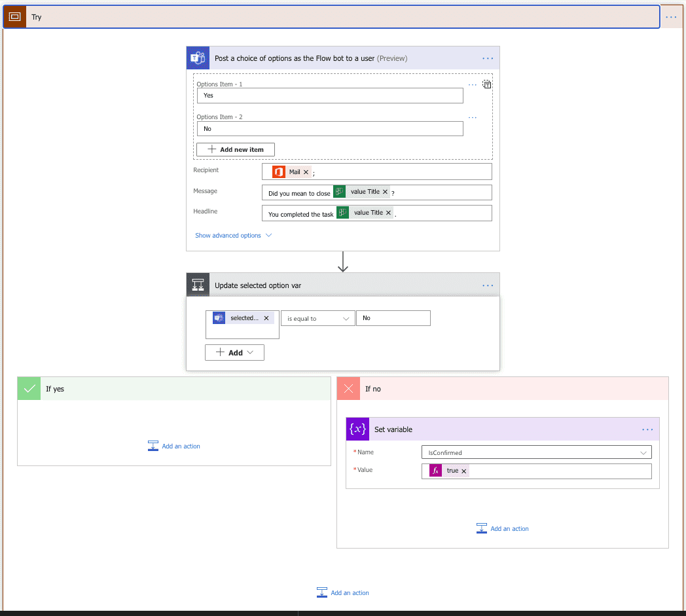Click the condition icon on Update selected option var
Image resolution: width=686 pixels, height=616 pixels.
click(x=198, y=285)
